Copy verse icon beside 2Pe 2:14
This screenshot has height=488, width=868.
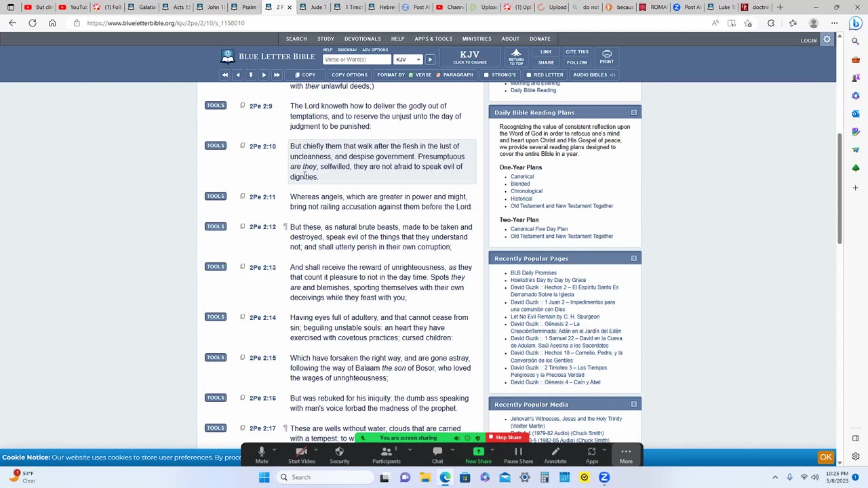242,317
